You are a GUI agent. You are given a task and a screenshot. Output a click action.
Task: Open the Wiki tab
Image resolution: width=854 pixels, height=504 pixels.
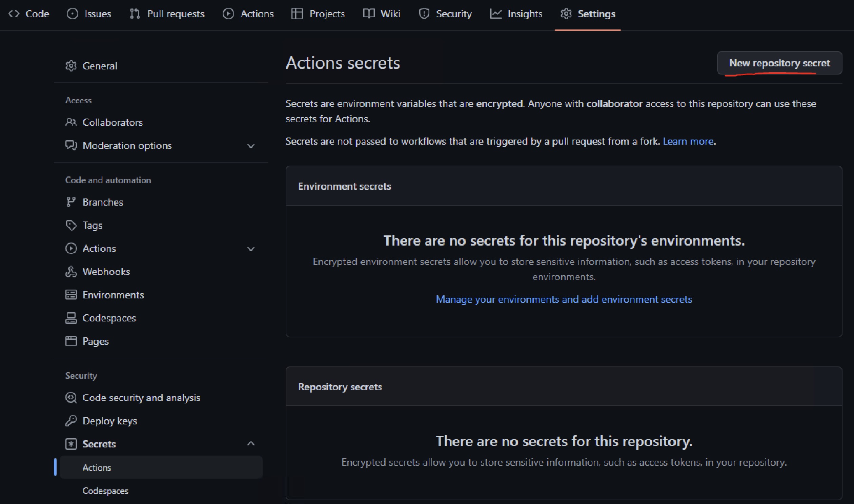[x=382, y=14]
